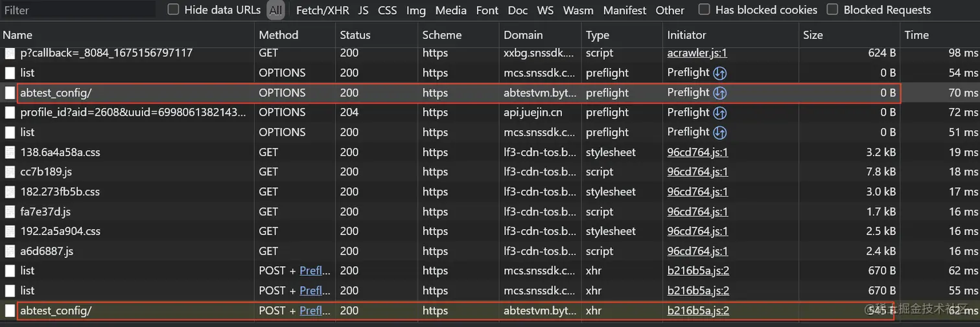
Task: Sort by the Scheme column header
Action: 459,35
